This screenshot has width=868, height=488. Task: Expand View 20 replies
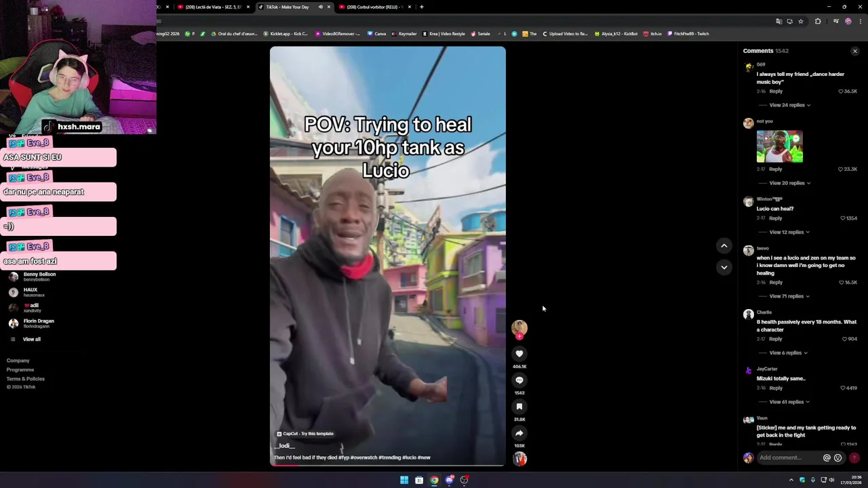click(790, 183)
